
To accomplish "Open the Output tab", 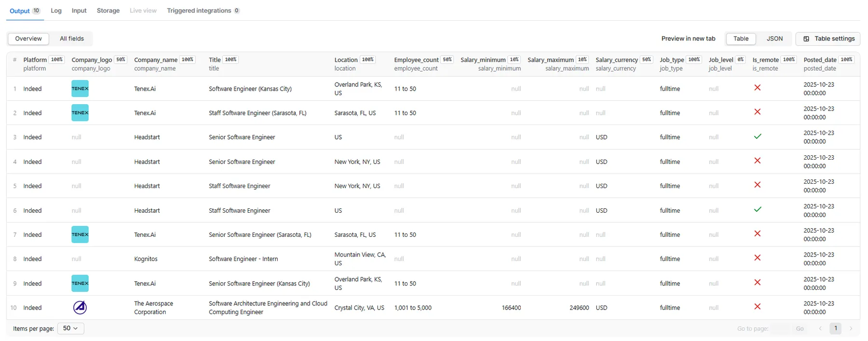I will pos(25,11).
